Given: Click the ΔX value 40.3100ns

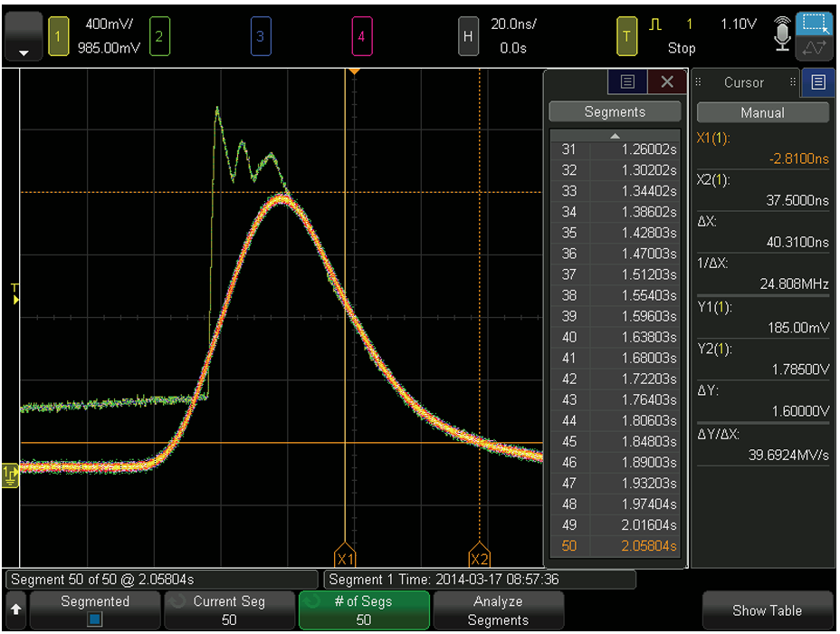Looking at the screenshot, I should tap(797, 242).
